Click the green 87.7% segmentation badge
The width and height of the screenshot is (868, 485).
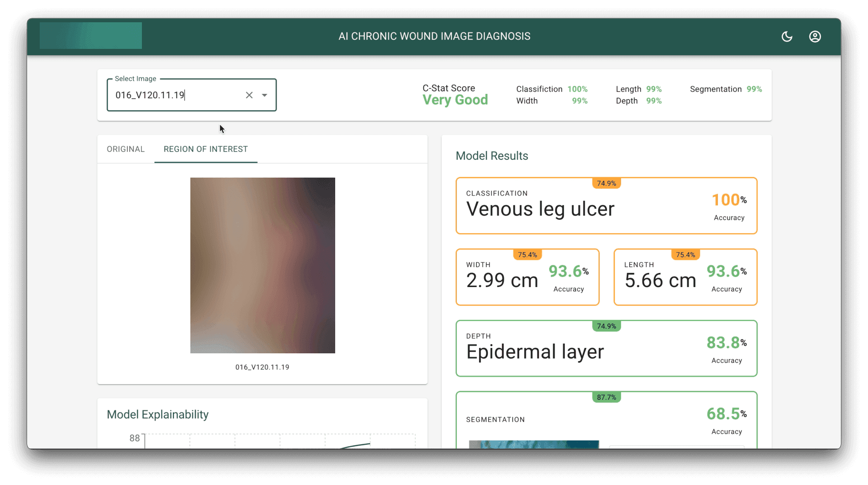pos(606,397)
